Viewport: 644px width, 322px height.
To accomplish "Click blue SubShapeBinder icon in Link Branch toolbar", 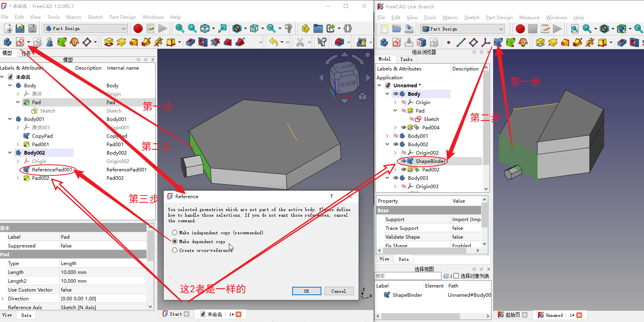I will tap(498, 42).
